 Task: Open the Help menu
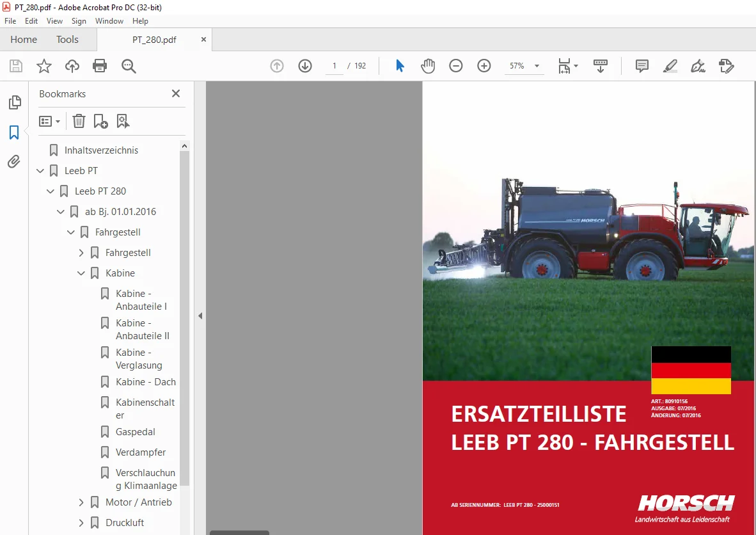[140, 21]
